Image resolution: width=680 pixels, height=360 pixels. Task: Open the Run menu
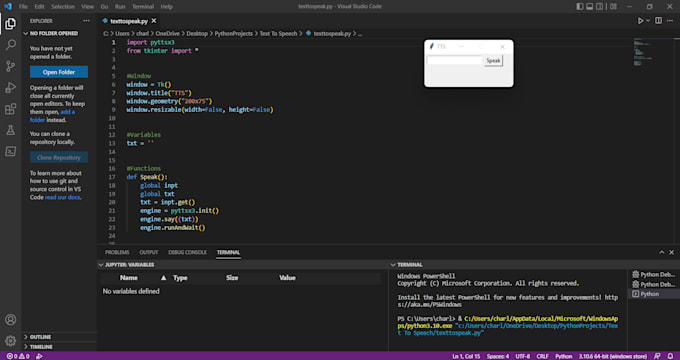120,7
